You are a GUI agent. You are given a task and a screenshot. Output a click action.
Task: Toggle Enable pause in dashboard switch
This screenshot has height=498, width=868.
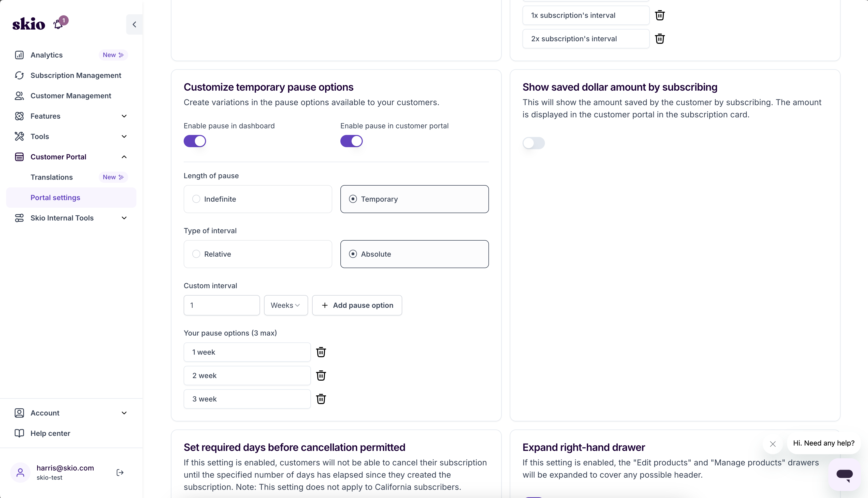(195, 141)
